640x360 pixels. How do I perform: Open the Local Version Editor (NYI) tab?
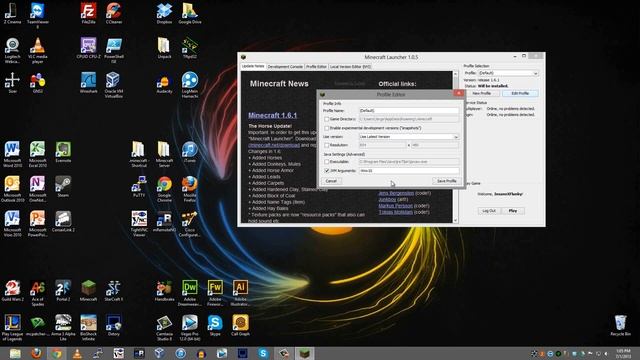pos(350,67)
